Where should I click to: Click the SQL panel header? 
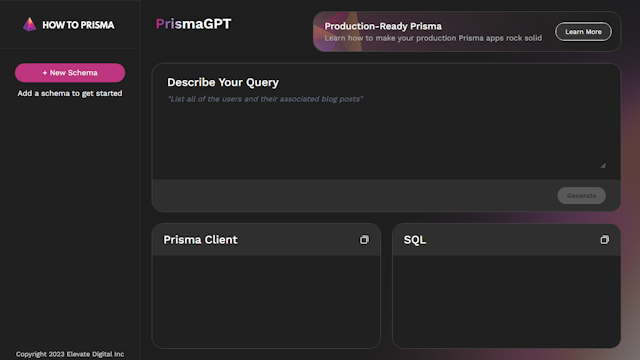pos(507,240)
